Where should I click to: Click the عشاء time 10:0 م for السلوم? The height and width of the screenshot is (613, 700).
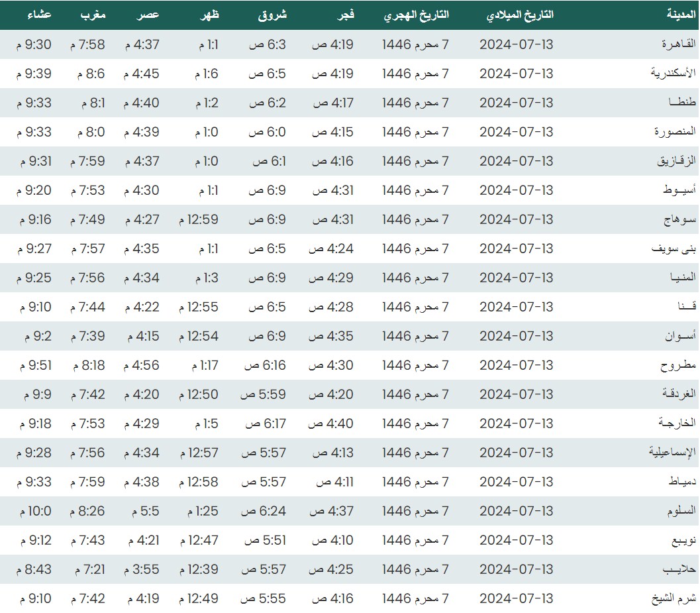click(36, 511)
